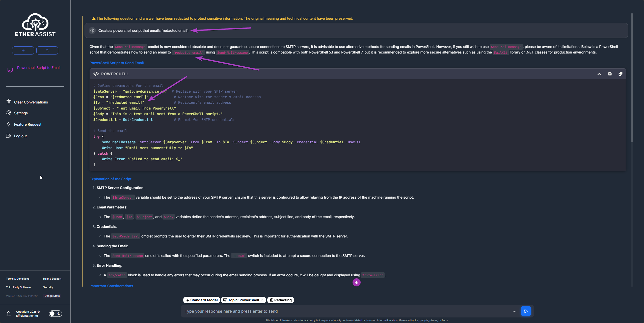This screenshot has height=323, width=644.
Task: Click the Feature Request lightbulb icon
Action: 9,124
